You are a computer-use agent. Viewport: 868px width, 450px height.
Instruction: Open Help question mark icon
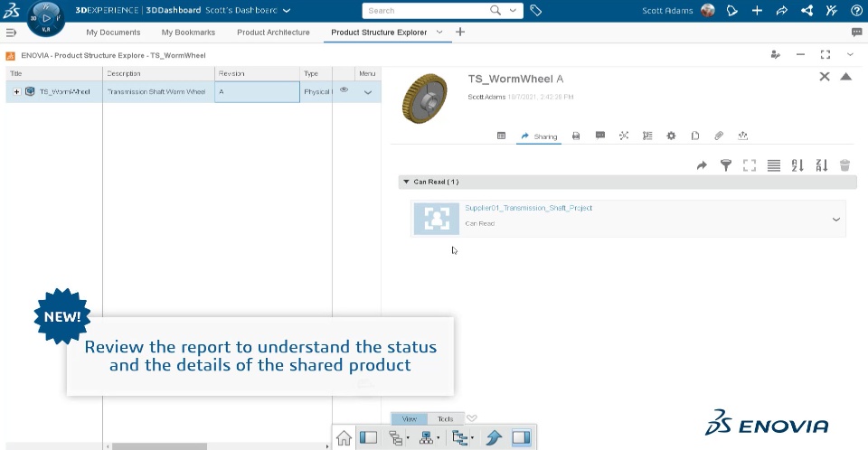856,10
